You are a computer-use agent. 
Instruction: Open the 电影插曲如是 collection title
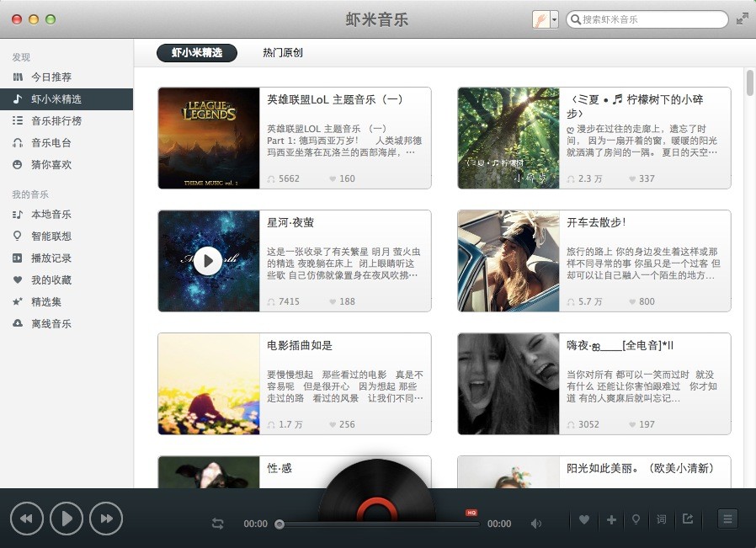[x=300, y=345]
